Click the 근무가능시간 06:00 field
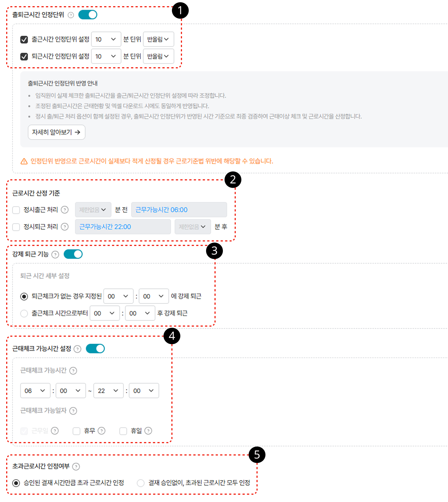 (179, 210)
